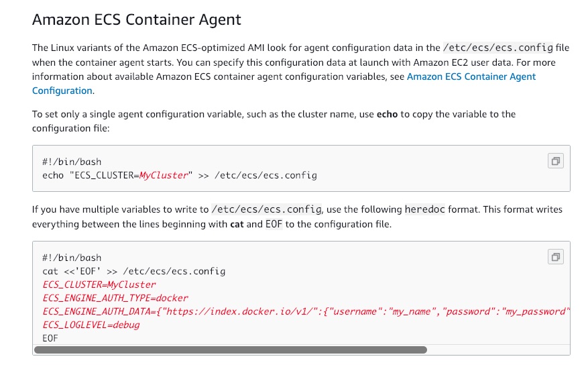This screenshot has width=588, height=371.
Task: Copy the single-variable echo code block
Action: pyautogui.click(x=555, y=161)
